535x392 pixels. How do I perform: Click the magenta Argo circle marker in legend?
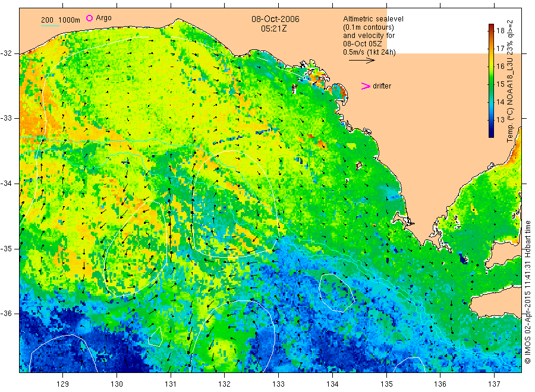click(89, 18)
